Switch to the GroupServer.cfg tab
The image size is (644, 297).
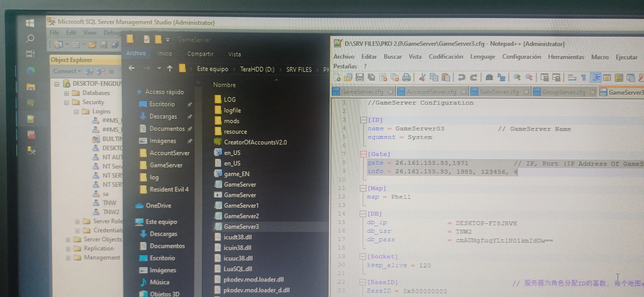point(564,92)
